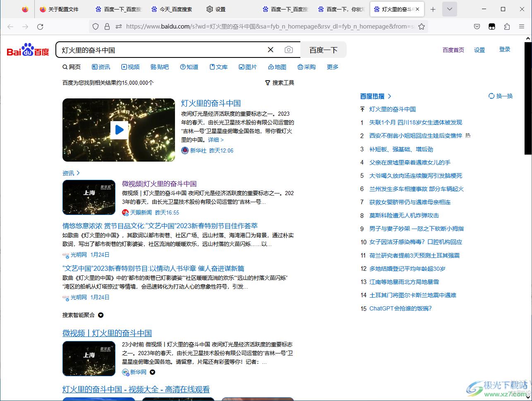Expand the 资讯 section chevron

(78, 173)
